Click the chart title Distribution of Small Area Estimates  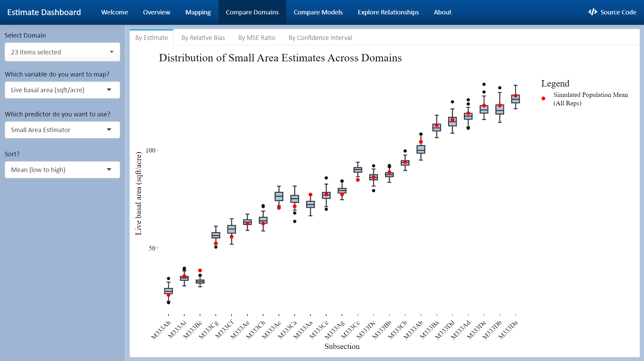click(x=280, y=58)
